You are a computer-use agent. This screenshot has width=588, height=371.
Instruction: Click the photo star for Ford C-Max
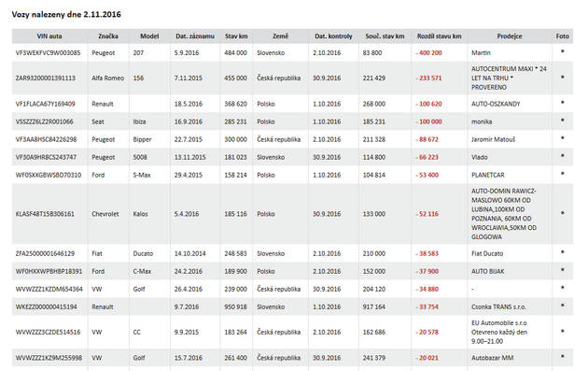point(562,270)
